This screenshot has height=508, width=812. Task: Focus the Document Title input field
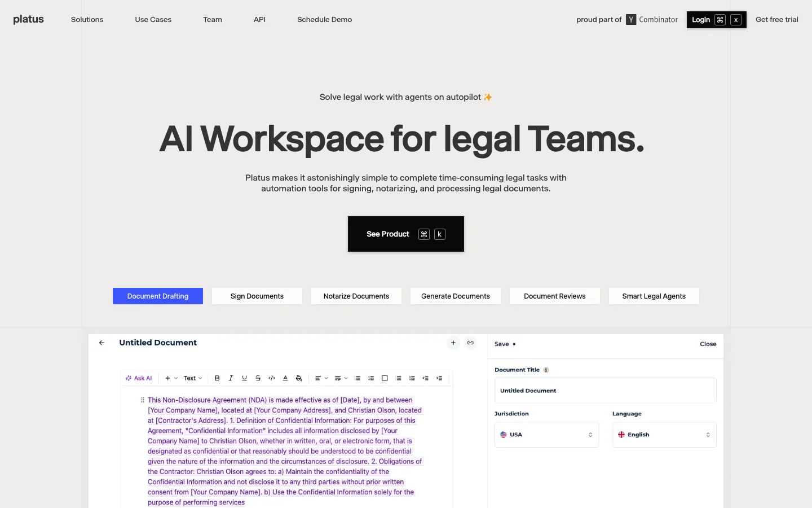606,391
